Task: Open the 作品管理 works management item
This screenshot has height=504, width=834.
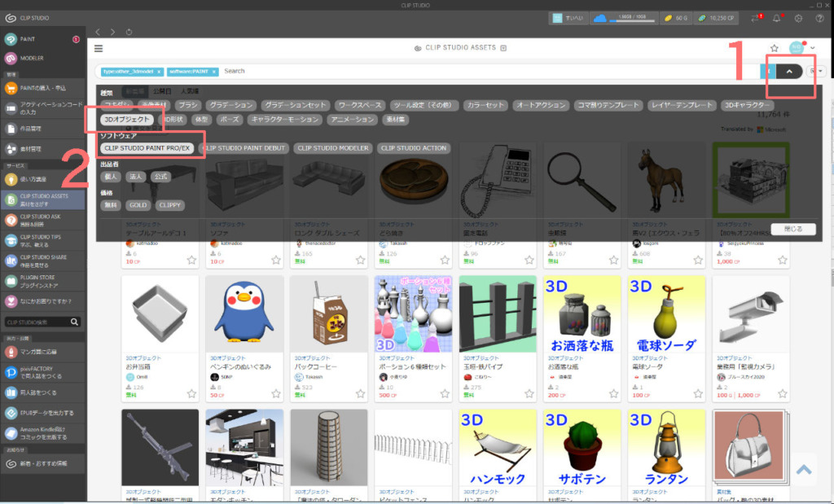Action: [x=42, y=129]
